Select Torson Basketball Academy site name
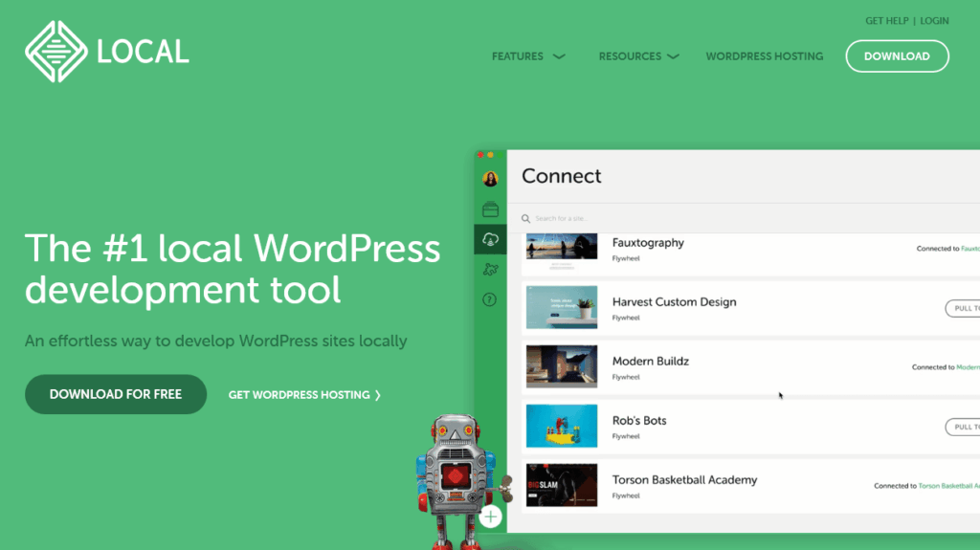Viewport: 980px width, 550px height. point(684,480)
